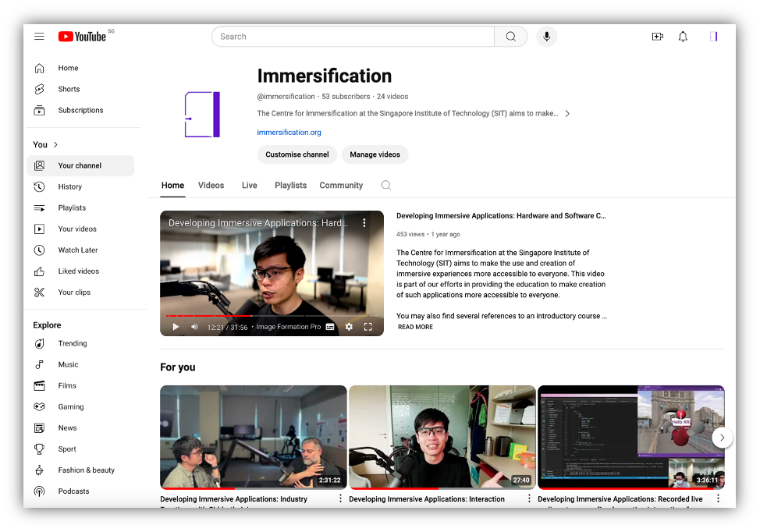The height and width of the screenshot is (532, 760).
Task: Open the Create video icon
Action: 657,37
